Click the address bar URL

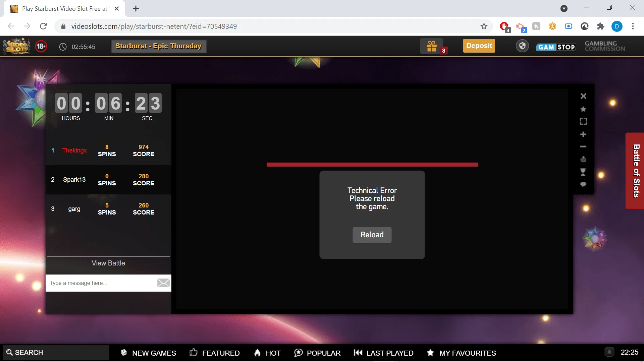tap(154, 26)
